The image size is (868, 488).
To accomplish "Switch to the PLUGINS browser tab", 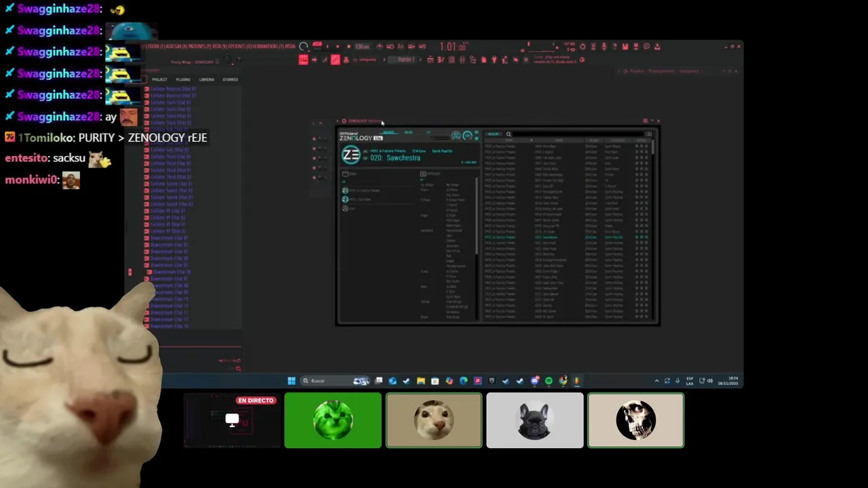I will pyautogui.click(x=183, y=79).
